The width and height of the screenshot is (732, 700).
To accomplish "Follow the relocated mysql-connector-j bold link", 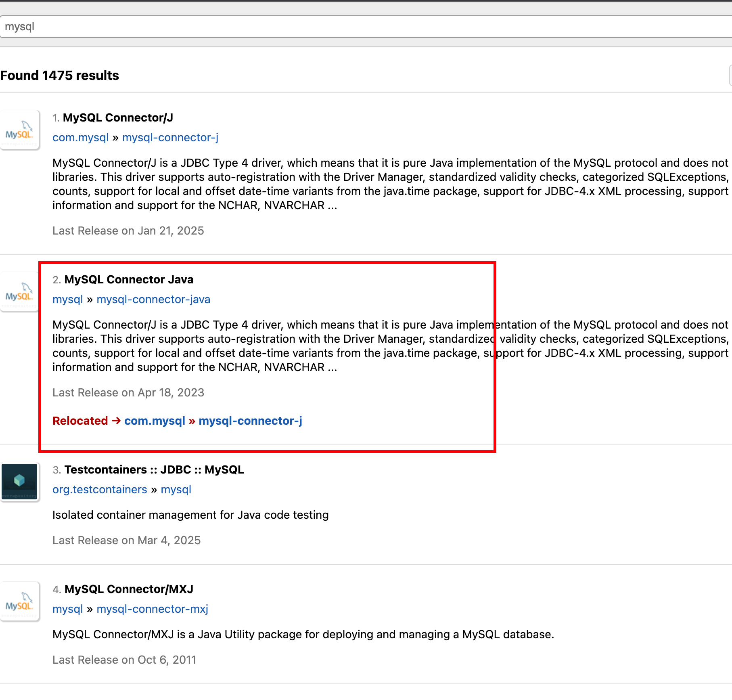I will click(x=250, y=421).
